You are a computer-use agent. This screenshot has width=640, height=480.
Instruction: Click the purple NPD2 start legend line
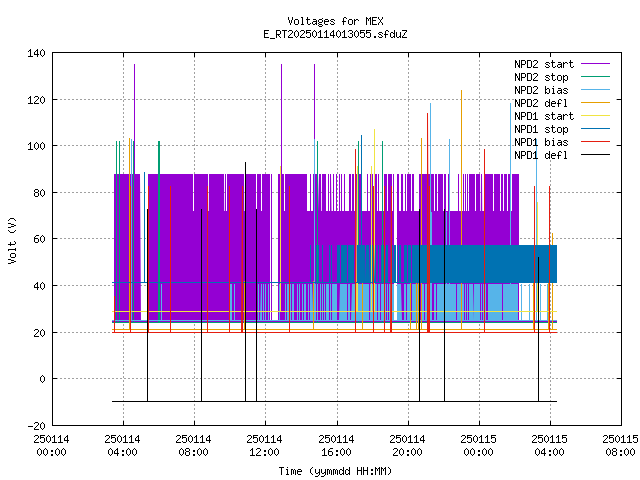tap(595, 64)
